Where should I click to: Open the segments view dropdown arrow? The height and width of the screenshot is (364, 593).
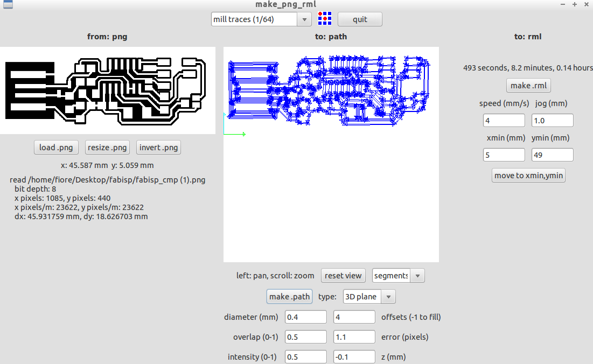tap(417, 276)
